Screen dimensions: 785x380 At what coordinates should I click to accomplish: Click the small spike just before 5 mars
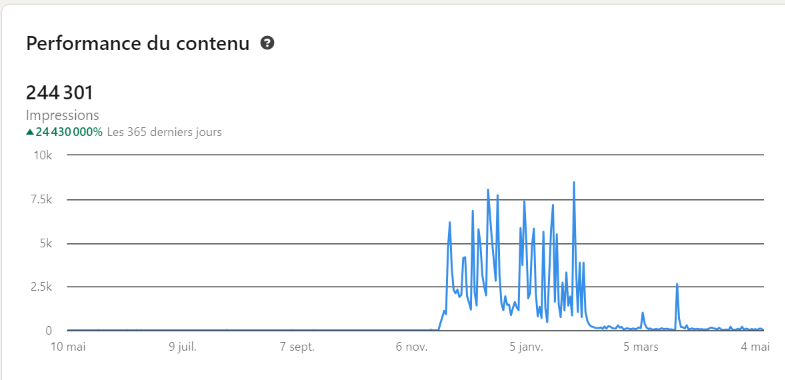642,313
